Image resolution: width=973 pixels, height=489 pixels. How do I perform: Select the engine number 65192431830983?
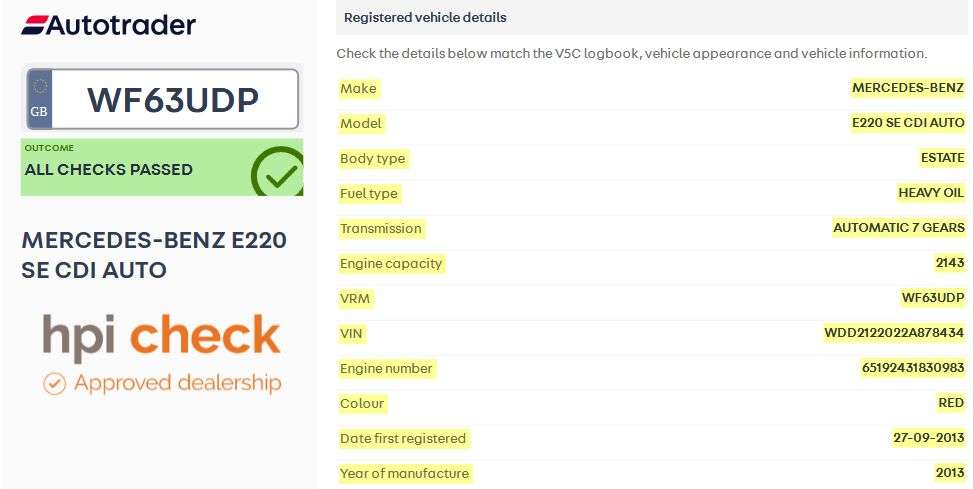pyautogui.click(x=913, y=367)
